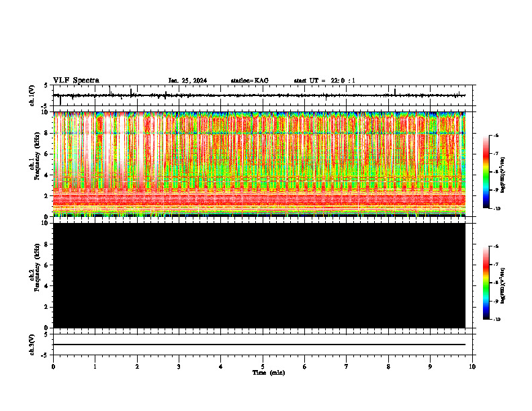
Task: Click the "ch.3(V)" axis label
Action: (x=32, y=345)
